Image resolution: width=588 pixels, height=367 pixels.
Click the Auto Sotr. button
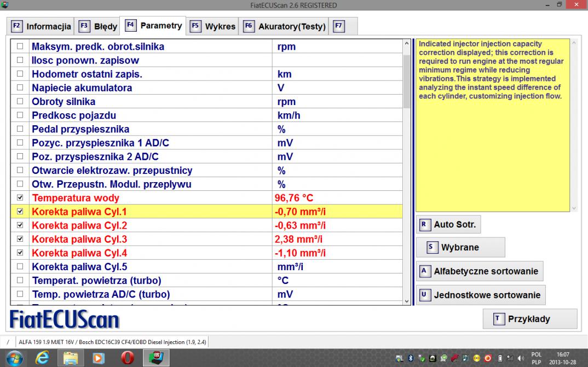click(x=448, y=224)
